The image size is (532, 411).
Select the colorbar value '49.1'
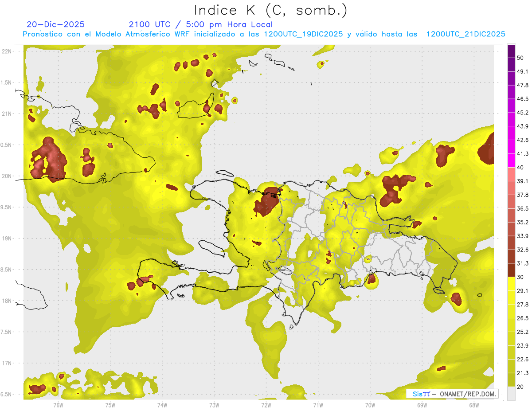click(x=523, y=71)
